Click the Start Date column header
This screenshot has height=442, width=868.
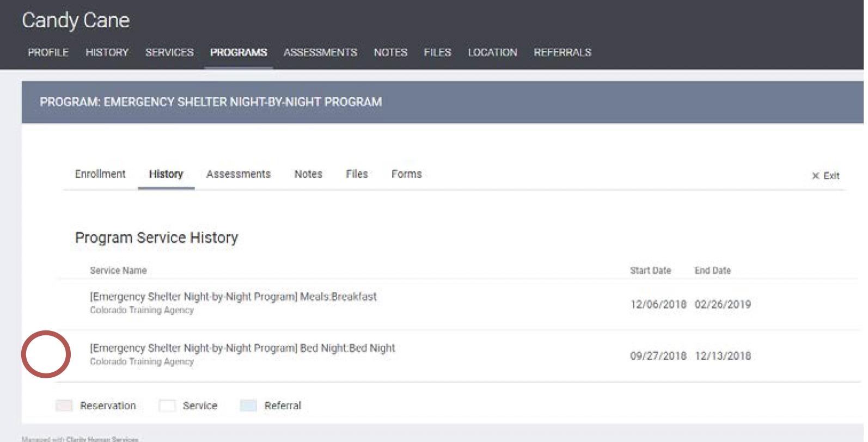(650, 271)
